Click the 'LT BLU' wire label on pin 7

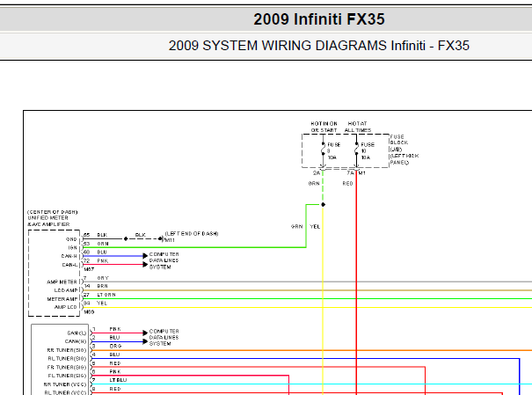(118, 380)
